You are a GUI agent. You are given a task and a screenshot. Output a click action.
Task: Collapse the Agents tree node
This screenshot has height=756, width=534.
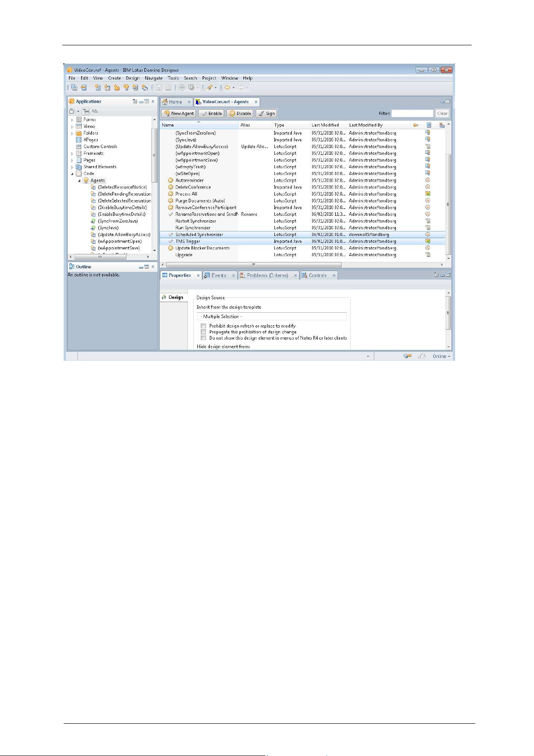point(79,180)
